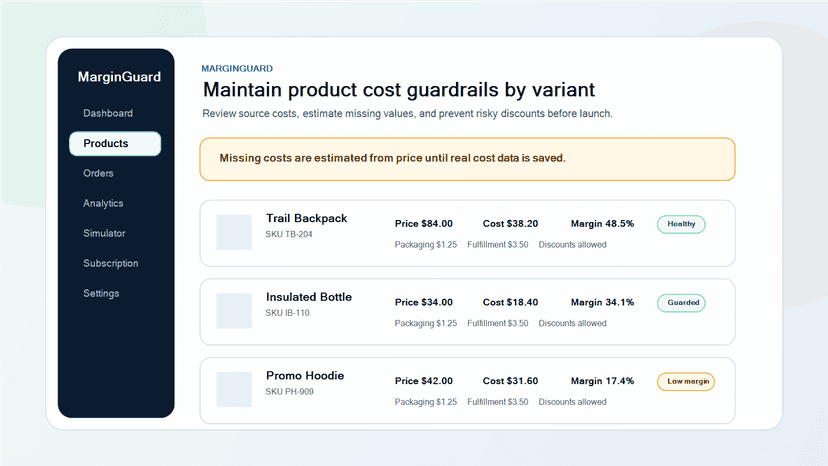The height and width of the screenshot is (466, 828).
Task: Click the Promo Hoodie thumbnail image
Action: (234, 389)
